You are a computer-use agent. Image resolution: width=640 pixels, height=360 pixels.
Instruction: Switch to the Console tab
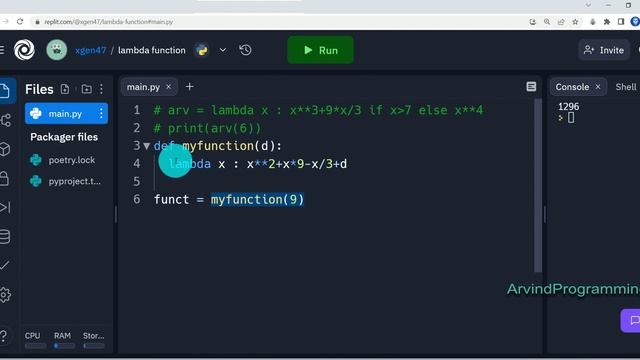572,87
